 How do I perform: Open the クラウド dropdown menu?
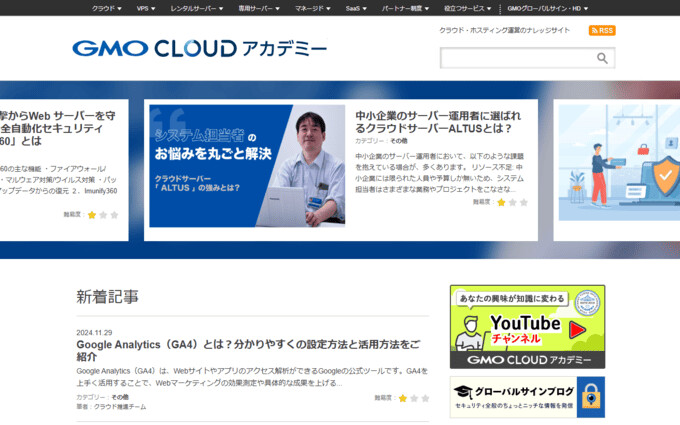tap(107, 8)
